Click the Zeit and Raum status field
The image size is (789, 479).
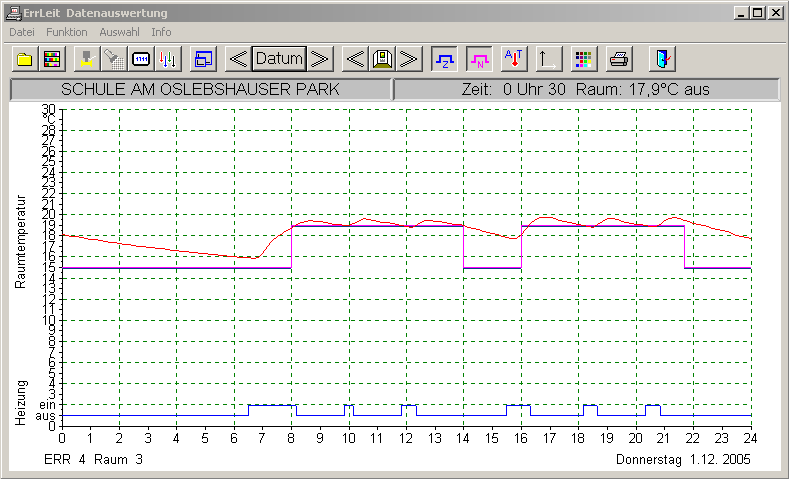(x=586, y=89)
